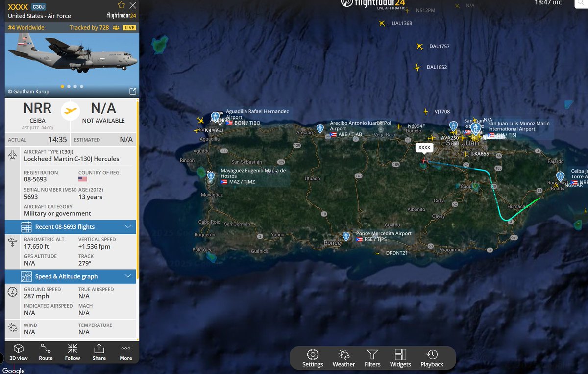Show the flight Route
The image size is (588, 374).
(x=46, y=352)
